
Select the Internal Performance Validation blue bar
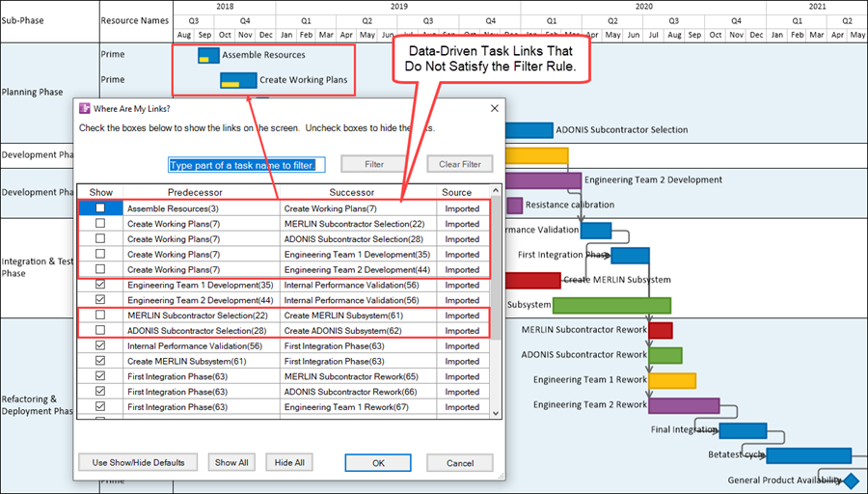click(x=596, y=231)
